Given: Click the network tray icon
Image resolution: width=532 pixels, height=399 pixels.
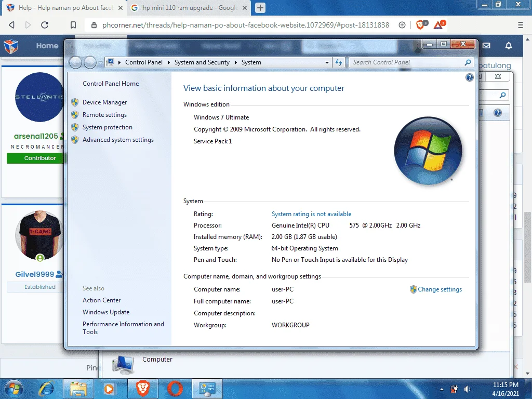Looking at the screenshot, I should click(x=454, y=389).
